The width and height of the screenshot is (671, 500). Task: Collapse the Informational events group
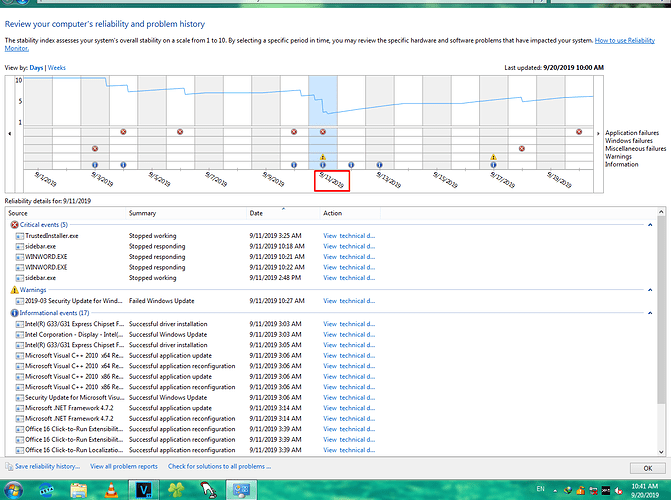pos(650,313)
